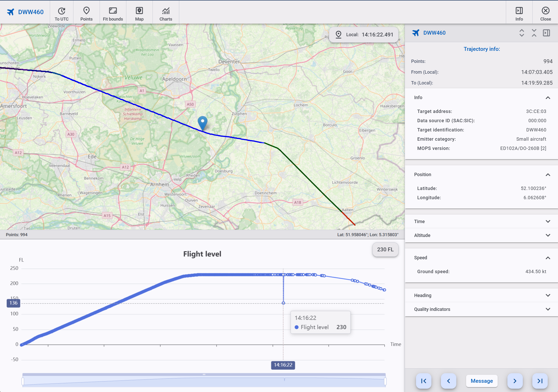
Task: Expand all sections in trajectory panel
Action: coord(522,33)
